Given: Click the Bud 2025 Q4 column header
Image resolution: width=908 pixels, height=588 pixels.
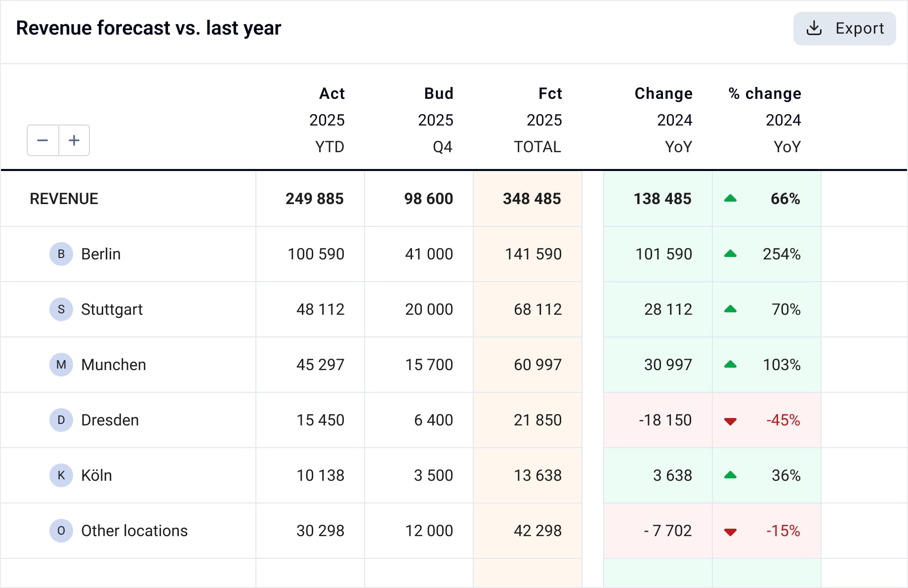Looking at the screenshot, I should pyautogui.click(x=436, y=120).
